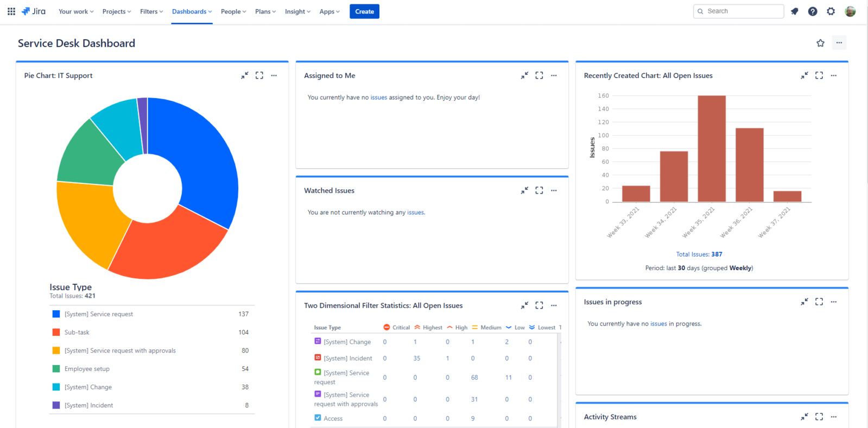Open the Insight menu
Image resolution: width=868 pixels, height=428 pixels.
click(x=297, y=11)
